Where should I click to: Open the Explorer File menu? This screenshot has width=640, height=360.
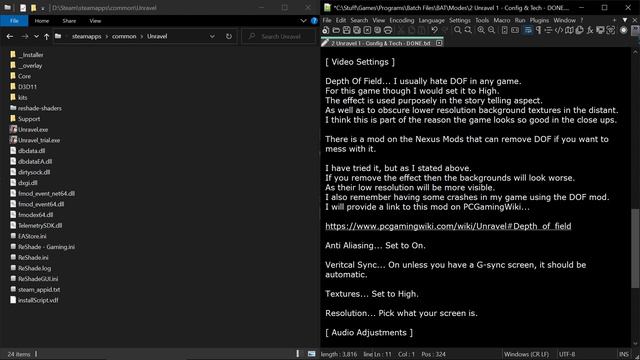point(14,21)
